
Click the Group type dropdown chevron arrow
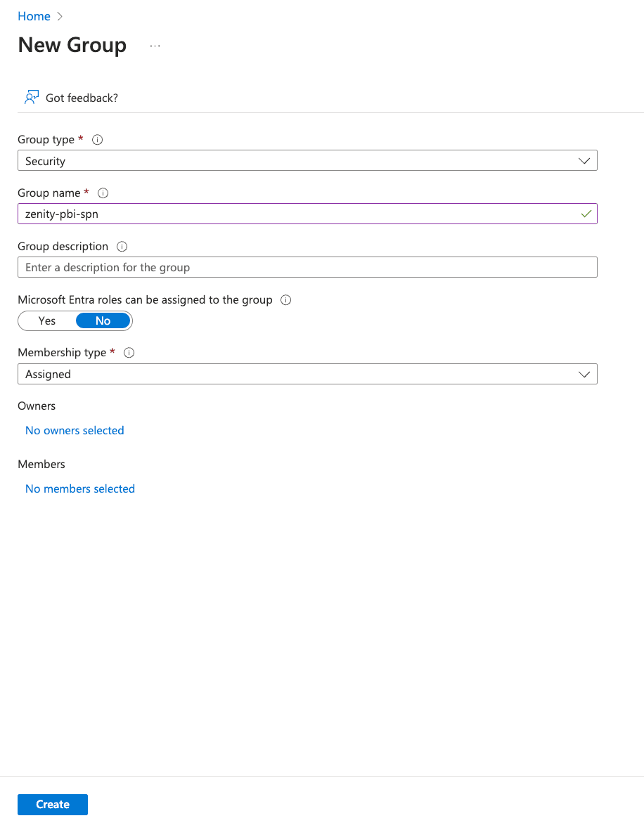pyautogui.click(x=584, y=161)
